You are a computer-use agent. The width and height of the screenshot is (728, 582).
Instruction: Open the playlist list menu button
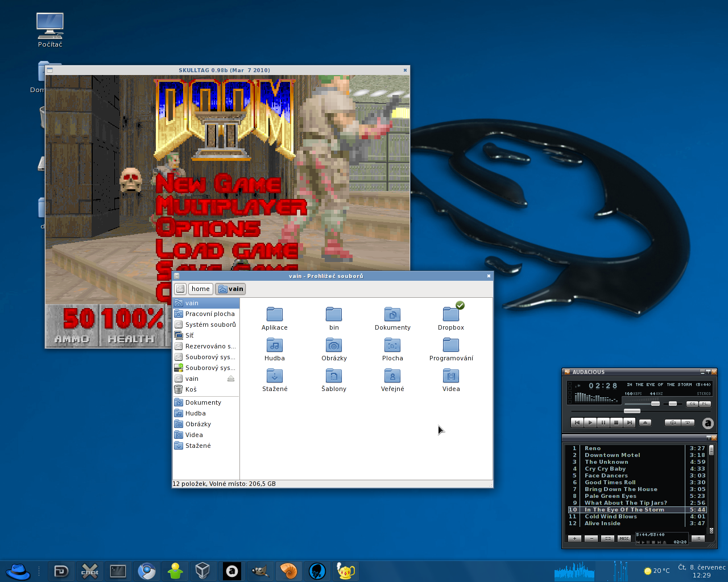(698, 538)
